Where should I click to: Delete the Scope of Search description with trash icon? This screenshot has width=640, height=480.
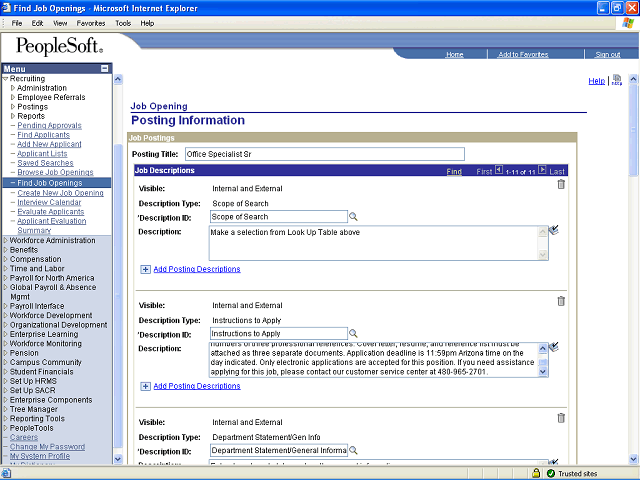tap(561, 184)
